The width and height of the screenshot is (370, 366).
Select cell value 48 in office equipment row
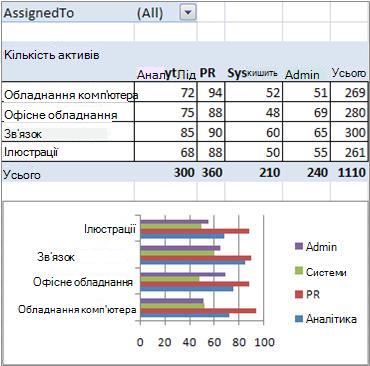273,113
